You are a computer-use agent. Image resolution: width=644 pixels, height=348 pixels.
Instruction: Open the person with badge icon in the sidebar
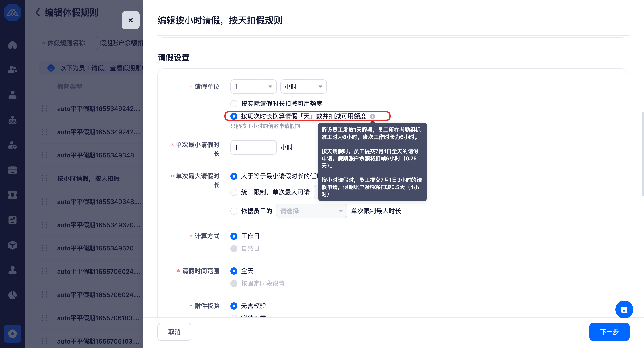coord(12,145)
